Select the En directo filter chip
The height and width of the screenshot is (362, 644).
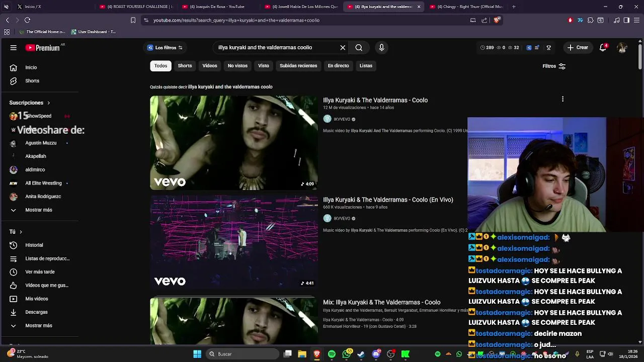[338, 66]
